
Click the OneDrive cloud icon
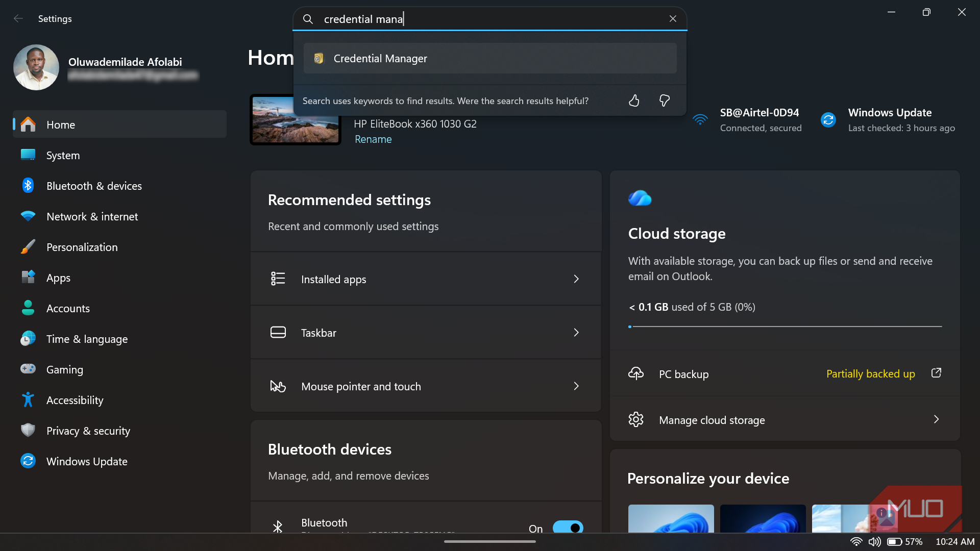pos(640,198)
